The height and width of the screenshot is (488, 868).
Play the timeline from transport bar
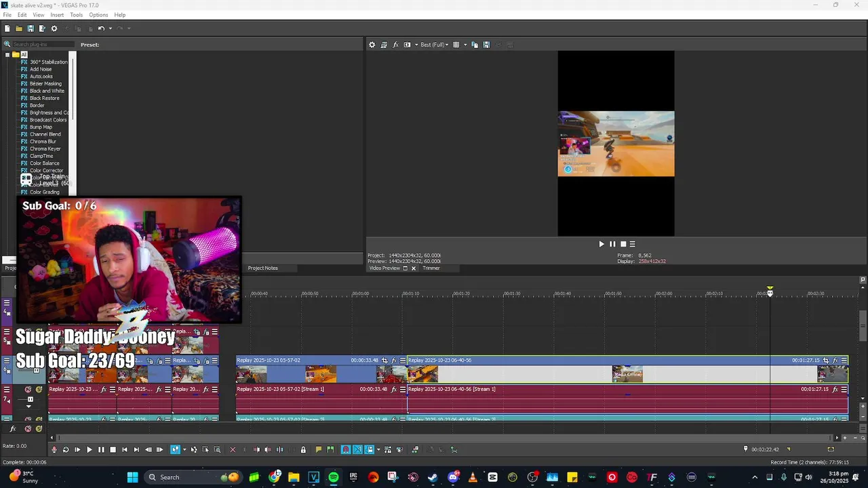point(89,449)
